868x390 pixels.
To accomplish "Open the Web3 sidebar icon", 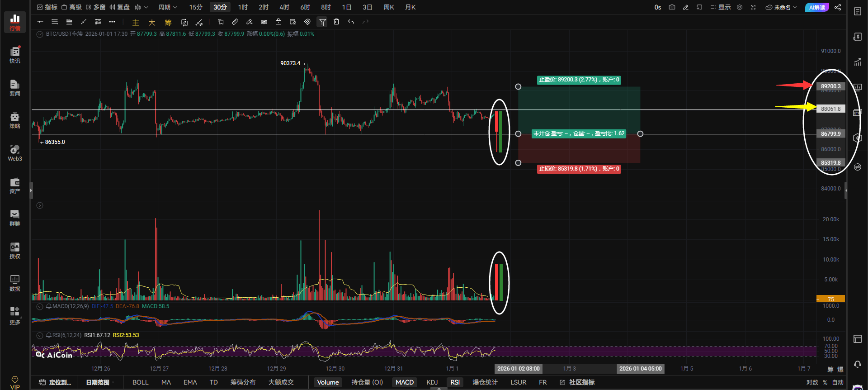I will point(15,152).
